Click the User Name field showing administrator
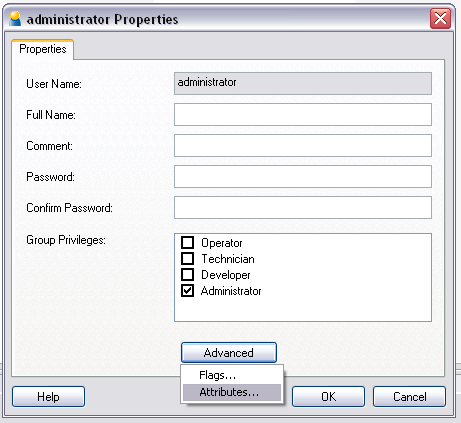 303,83
